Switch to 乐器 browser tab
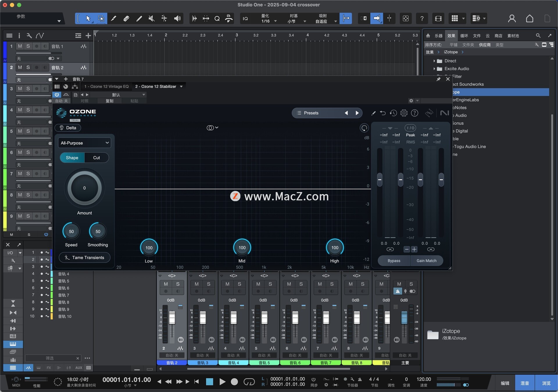558x392 pixels. (439, 36)
